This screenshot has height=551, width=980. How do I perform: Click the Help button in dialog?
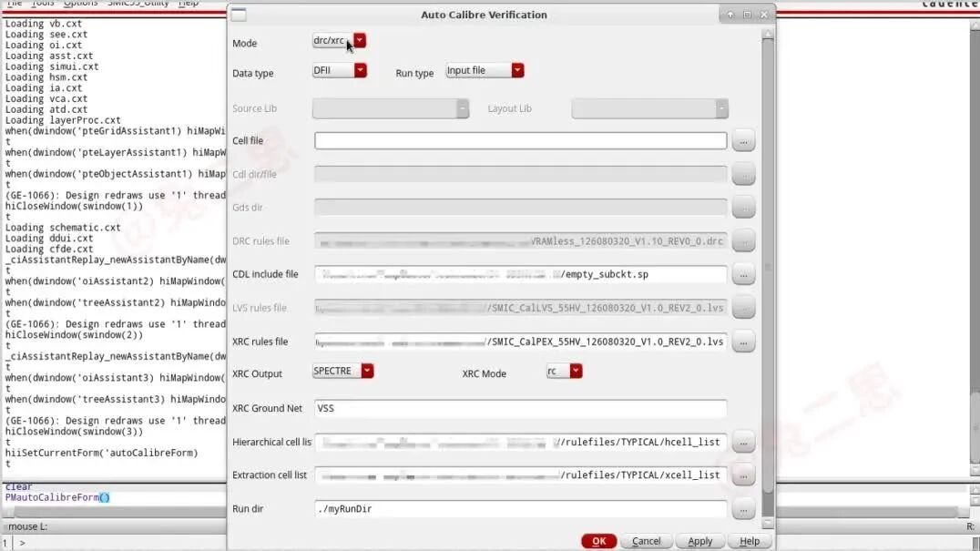[750, 541]
